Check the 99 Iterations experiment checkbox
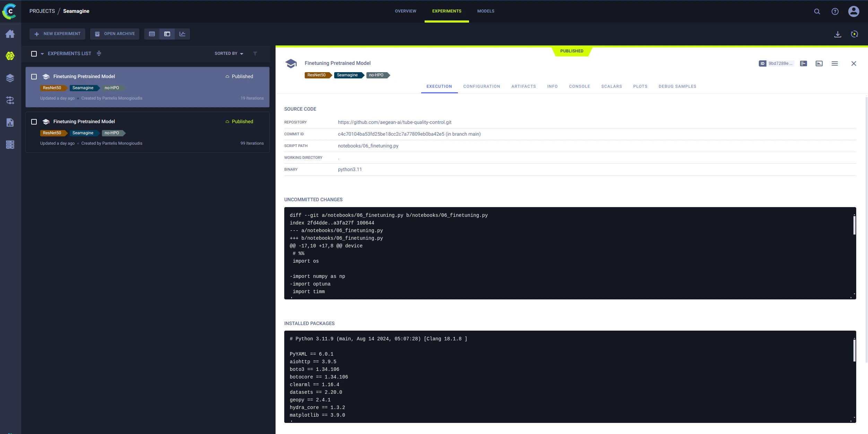The height and width of the screenshot is (434, 868). [34, 121]
